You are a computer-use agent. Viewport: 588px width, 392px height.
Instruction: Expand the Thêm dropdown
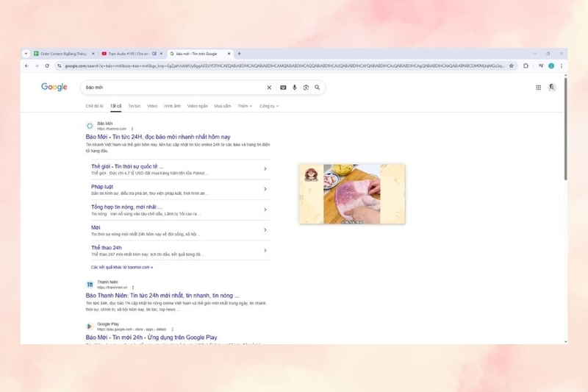click(245, 106)
